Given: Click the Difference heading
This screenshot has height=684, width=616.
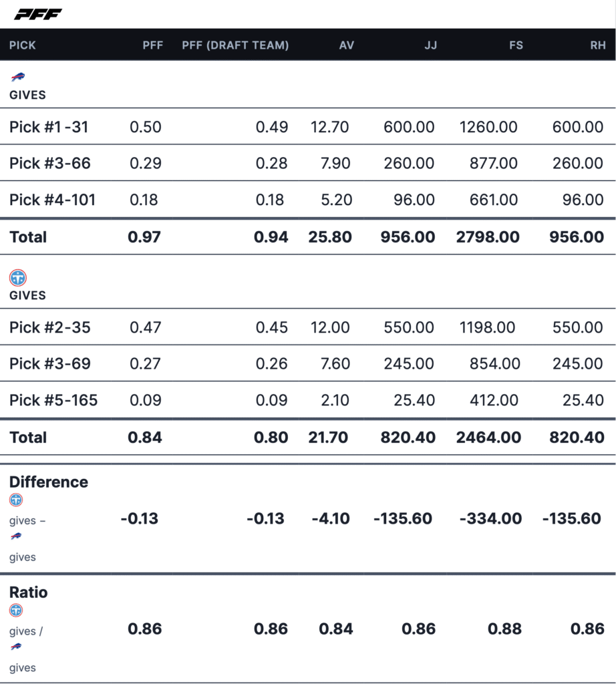Looking at the screenshot, I should (49, 482).
